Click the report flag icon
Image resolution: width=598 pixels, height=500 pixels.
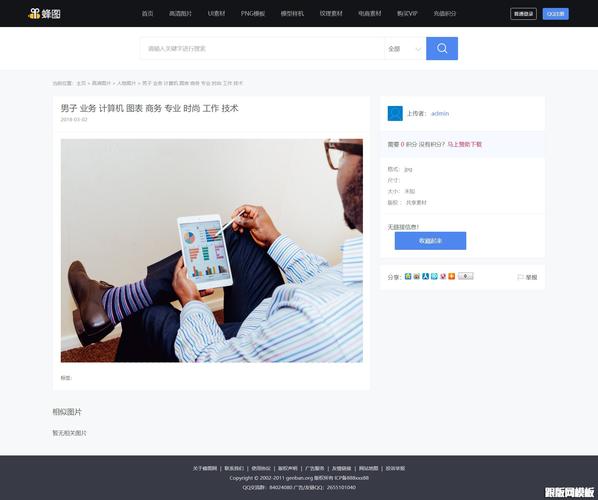click(x=520, y=277)
